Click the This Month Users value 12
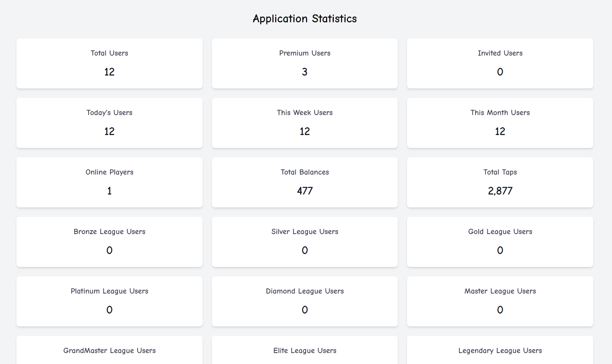 [500, 132]
